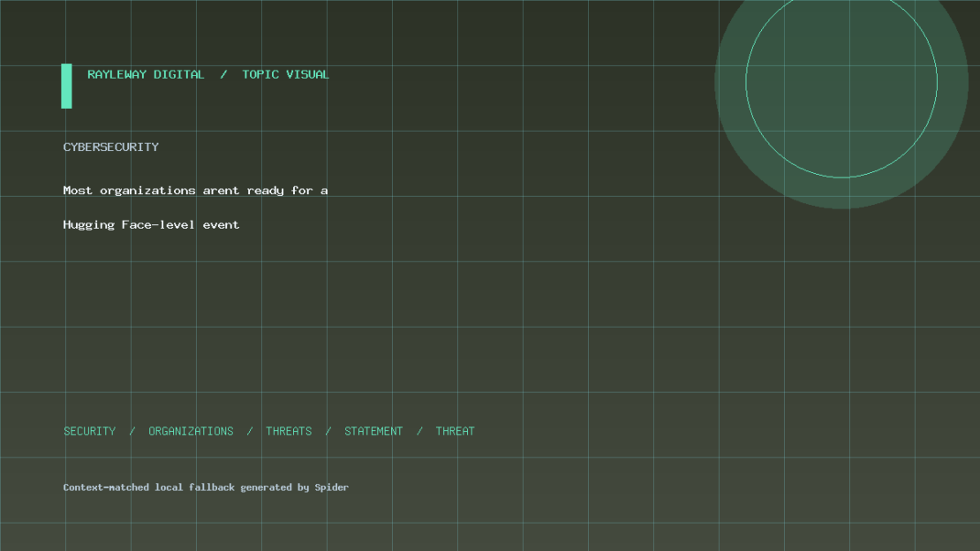The height and width of the screenshot is (551, 980).
Task: Click the line 'Hugging Face-level event'
Action: click(151, 225)
